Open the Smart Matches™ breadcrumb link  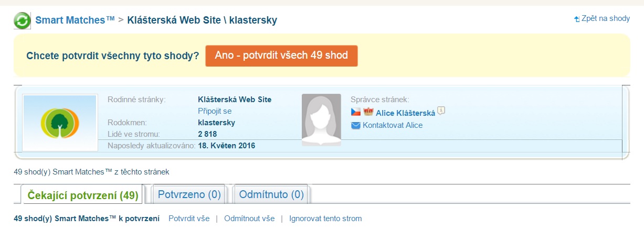click(x=75, y=20)
